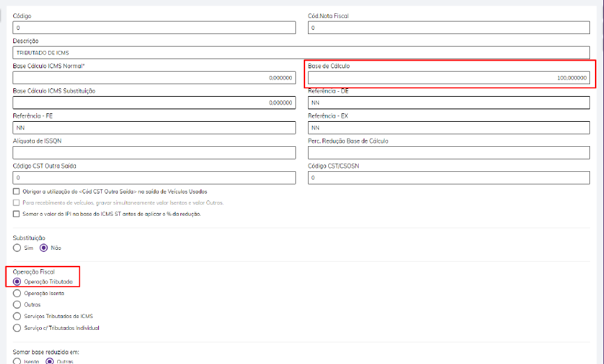Select the Código CST Outra Saída field
Image resolution: width=604 pixels, height=364 pixels.
[x=154, y=178]
